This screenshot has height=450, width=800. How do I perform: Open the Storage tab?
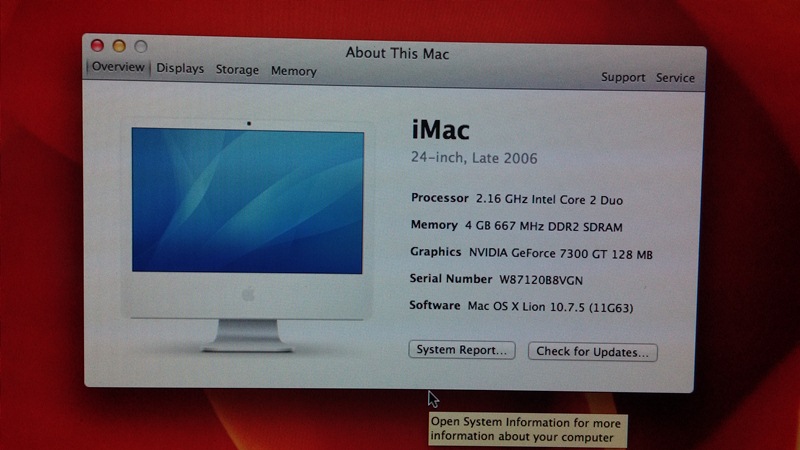pyautogui.click(x=237, y=70)
